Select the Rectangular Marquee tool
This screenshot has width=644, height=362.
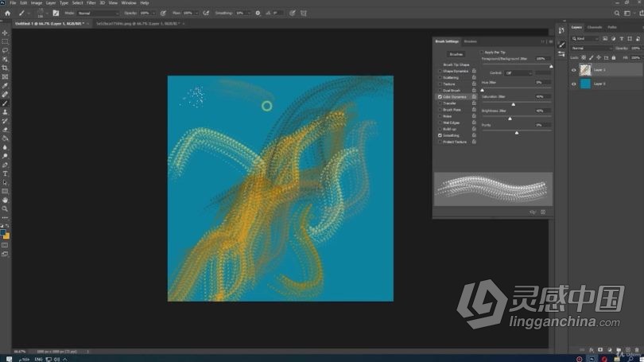click(5, 41)
